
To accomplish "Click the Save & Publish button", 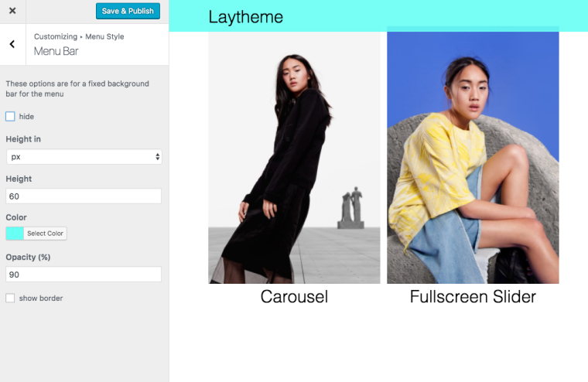I will (128, 11).
